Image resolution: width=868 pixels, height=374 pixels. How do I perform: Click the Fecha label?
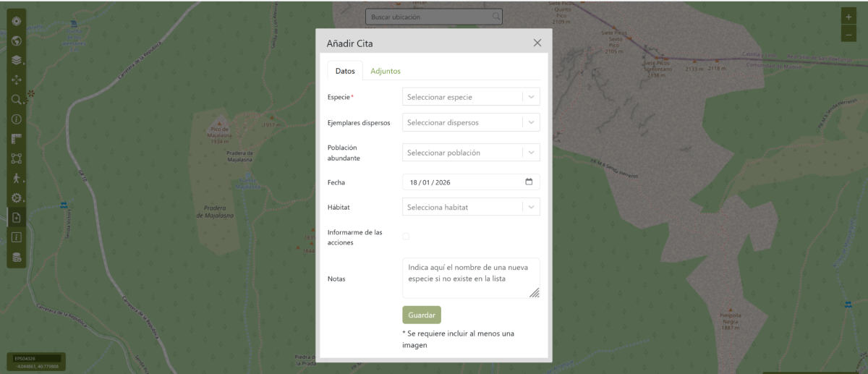coord(336,182)
